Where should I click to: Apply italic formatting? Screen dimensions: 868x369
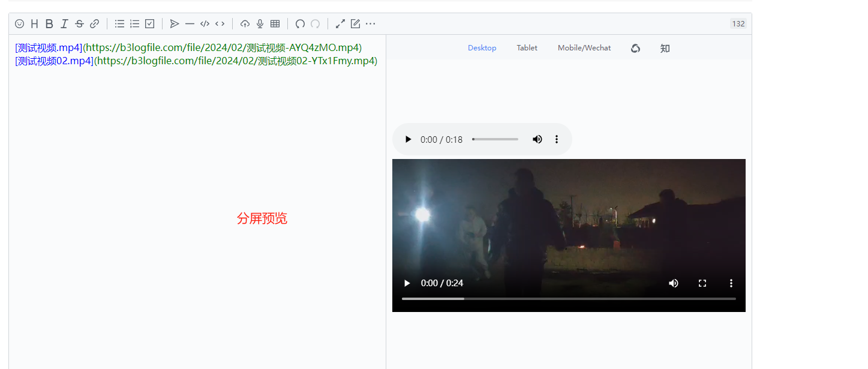click(64, 24)
